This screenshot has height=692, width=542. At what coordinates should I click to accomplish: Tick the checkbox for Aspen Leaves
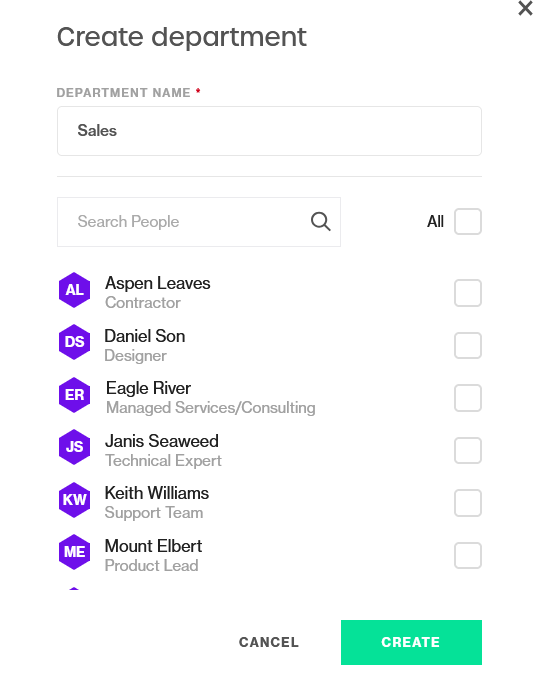click(x=468, y=293)
